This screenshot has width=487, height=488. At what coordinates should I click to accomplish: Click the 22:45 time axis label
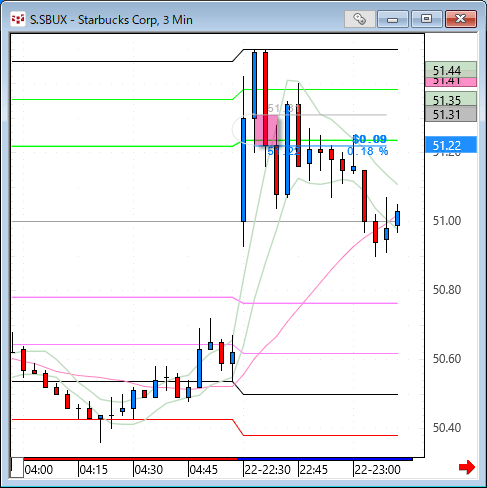click(x=314, y=470)
